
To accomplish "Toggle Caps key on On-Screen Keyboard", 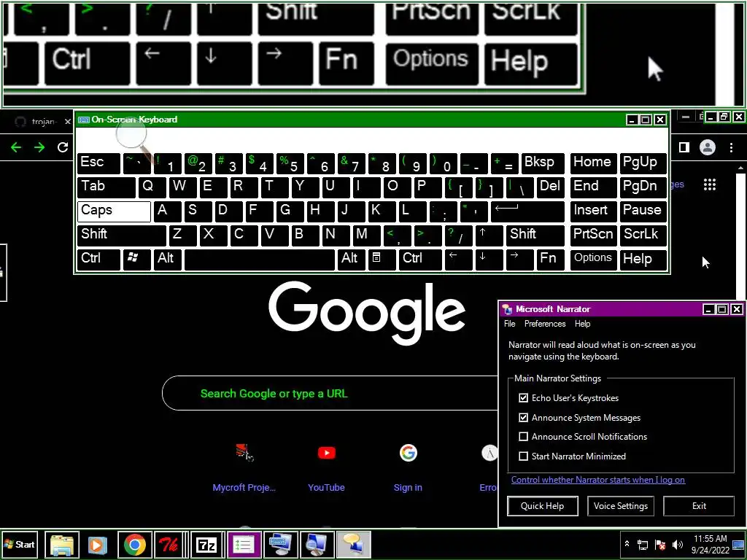I will 114,211.
